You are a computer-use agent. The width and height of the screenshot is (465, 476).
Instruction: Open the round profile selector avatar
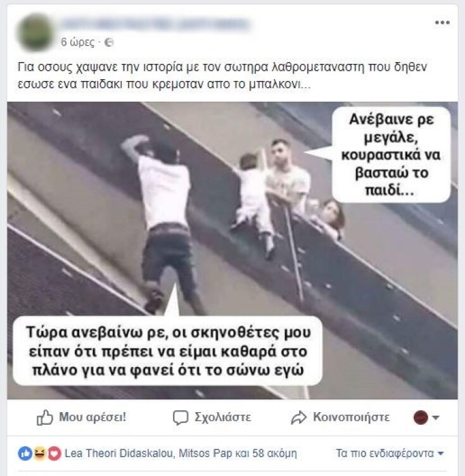tap(421, 417)
